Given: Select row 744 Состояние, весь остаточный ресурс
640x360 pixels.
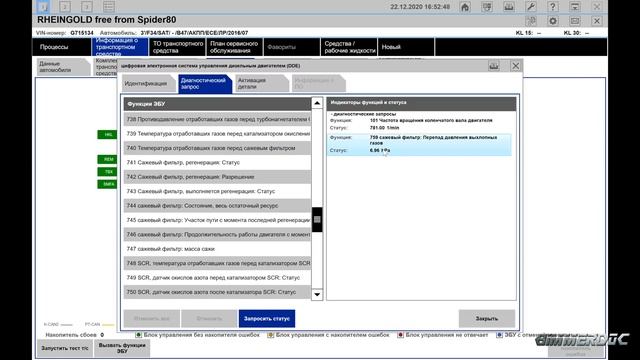Looking at the screenshot, I should click(x=217, y=206).
